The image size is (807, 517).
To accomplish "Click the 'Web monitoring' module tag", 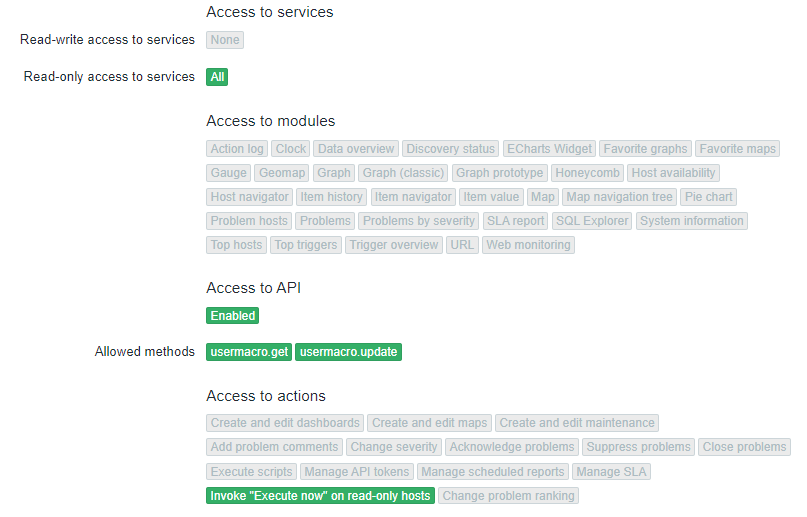I will coord(528,245).
